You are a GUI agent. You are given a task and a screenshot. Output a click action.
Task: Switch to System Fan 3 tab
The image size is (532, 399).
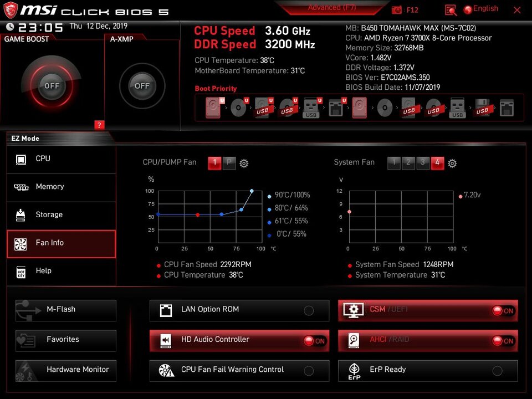[x=423, y=163]
